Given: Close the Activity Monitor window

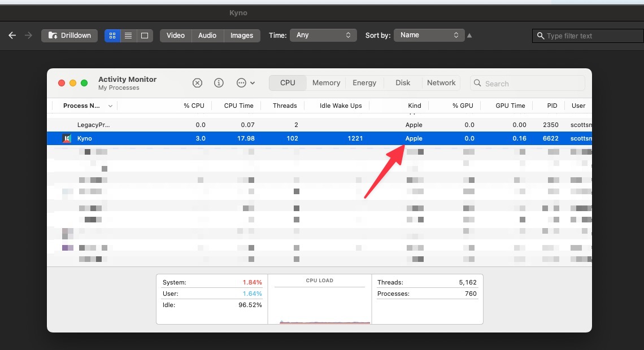Looking at the screenshot, I should pos(62,83).
